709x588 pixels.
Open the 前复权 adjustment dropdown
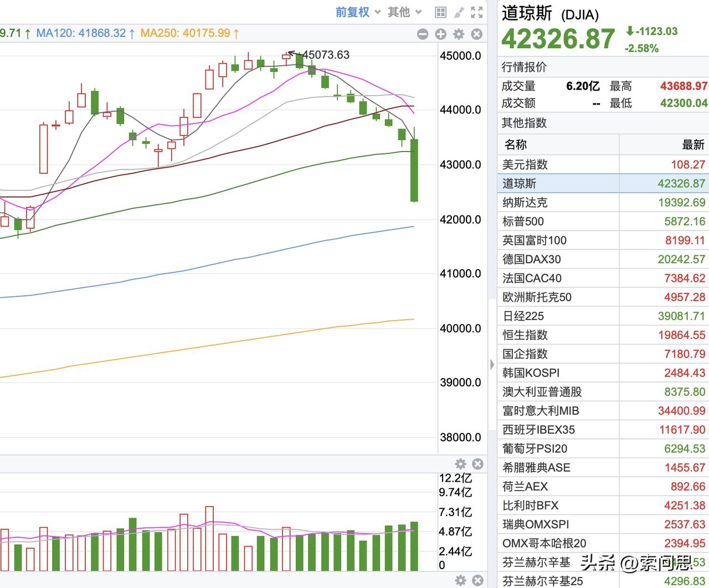pos(358,12)
